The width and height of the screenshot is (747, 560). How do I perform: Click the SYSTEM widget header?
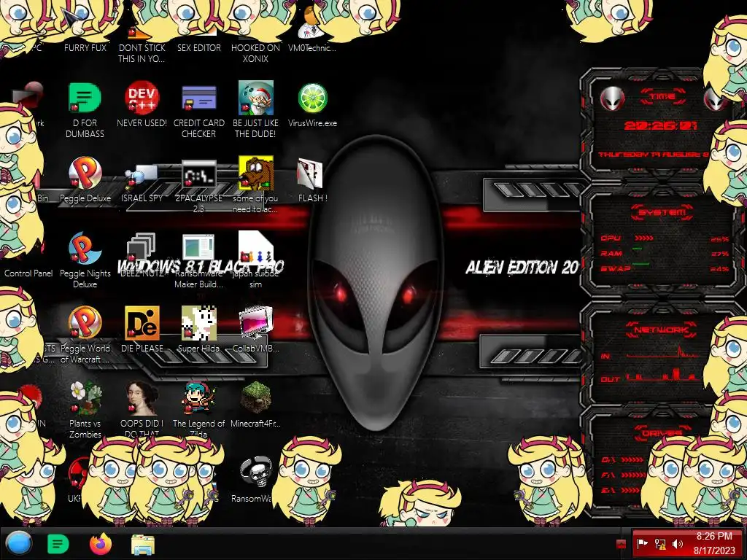662,212
